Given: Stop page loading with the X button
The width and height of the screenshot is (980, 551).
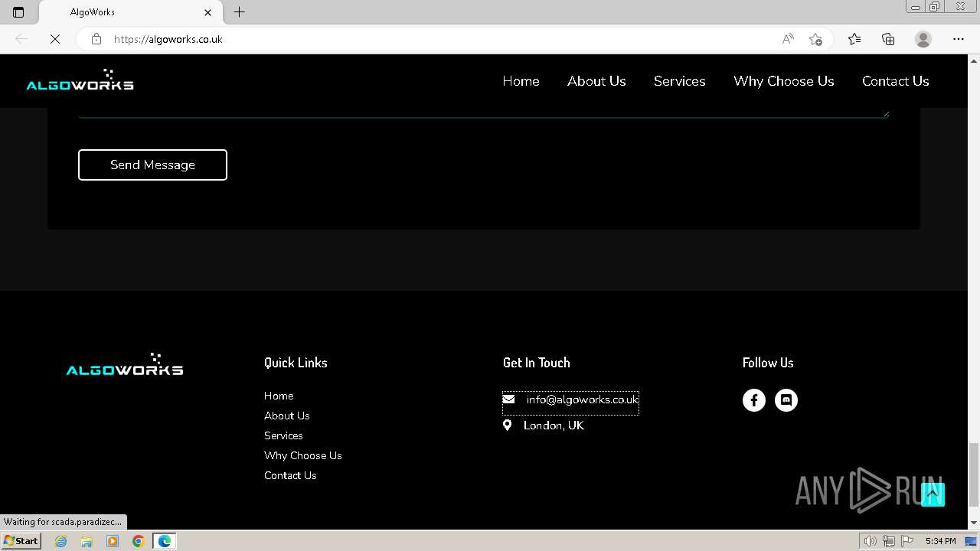Looking at the screenshot, I should pos(55,39).
